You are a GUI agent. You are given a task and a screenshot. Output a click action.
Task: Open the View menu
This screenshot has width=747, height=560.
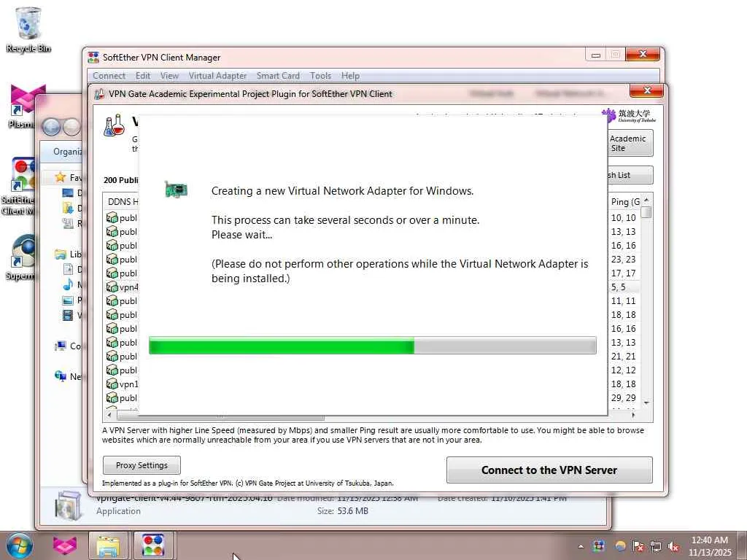coord(169,76)
